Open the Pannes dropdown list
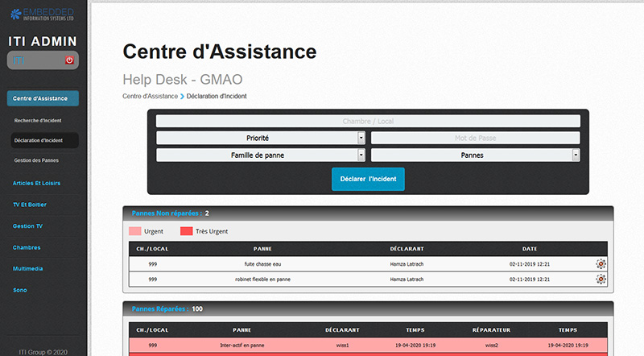The width and height of the screenshot is (644, 356). [476, 155]
